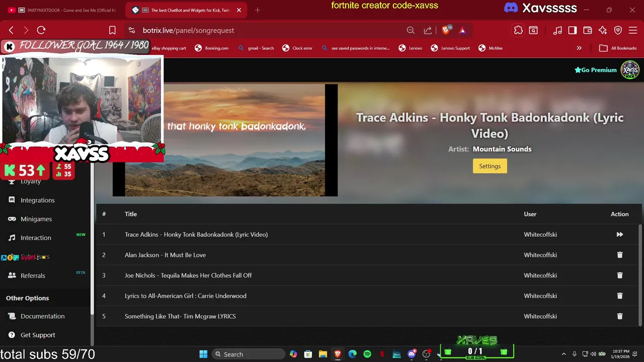Click the Minigames gamepad icon

coord(12,219)
